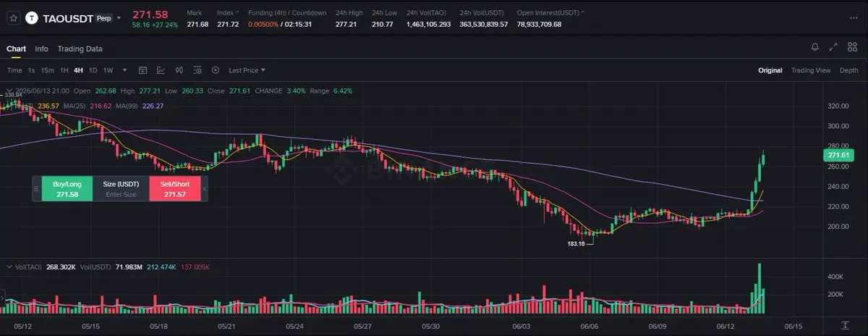Select the Original chart view
This screenshot has height=336, width=868.
(x=770, y=70)
